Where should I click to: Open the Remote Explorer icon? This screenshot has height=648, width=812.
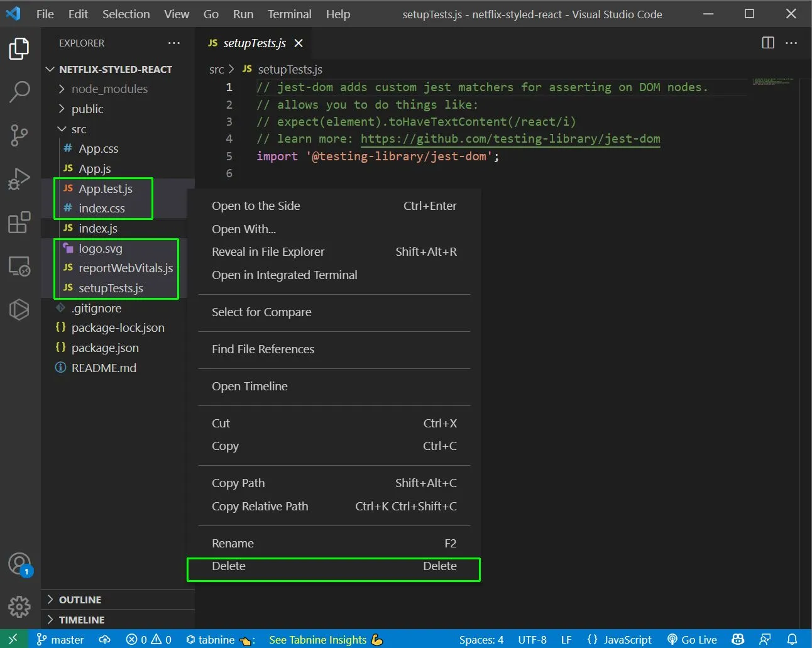(19, 266)
